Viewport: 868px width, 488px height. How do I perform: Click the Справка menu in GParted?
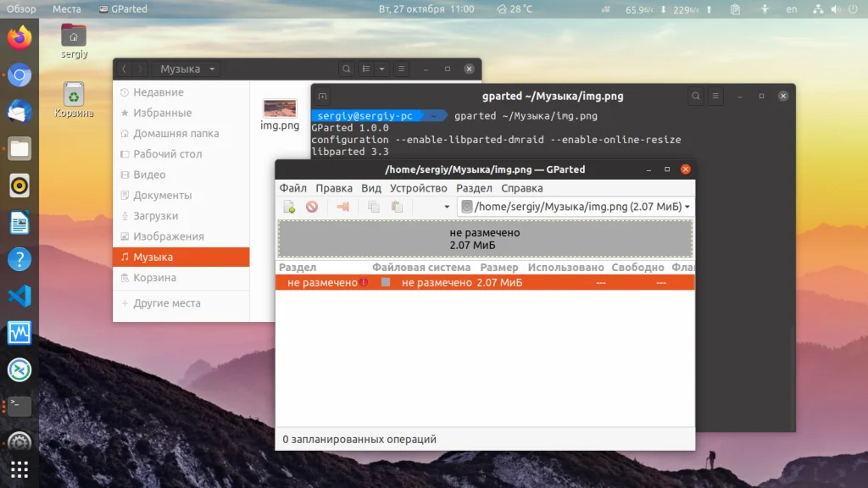[x=520, y=187]
